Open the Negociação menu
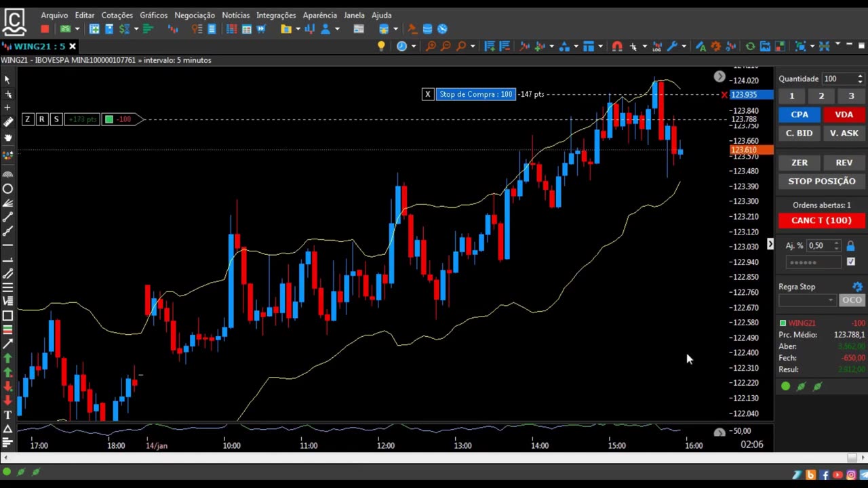This screenshot has height=488, width=868. tap(195, 15)
